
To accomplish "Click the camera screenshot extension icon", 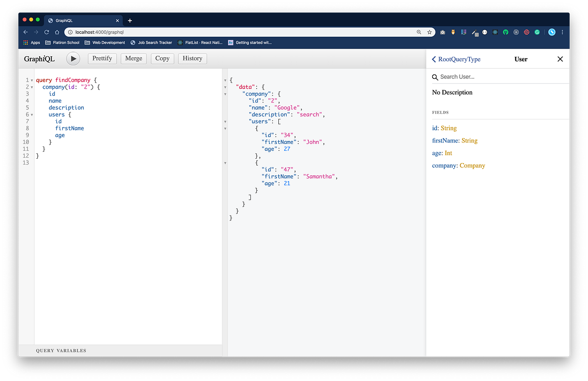I will click(x=442, y=32).
